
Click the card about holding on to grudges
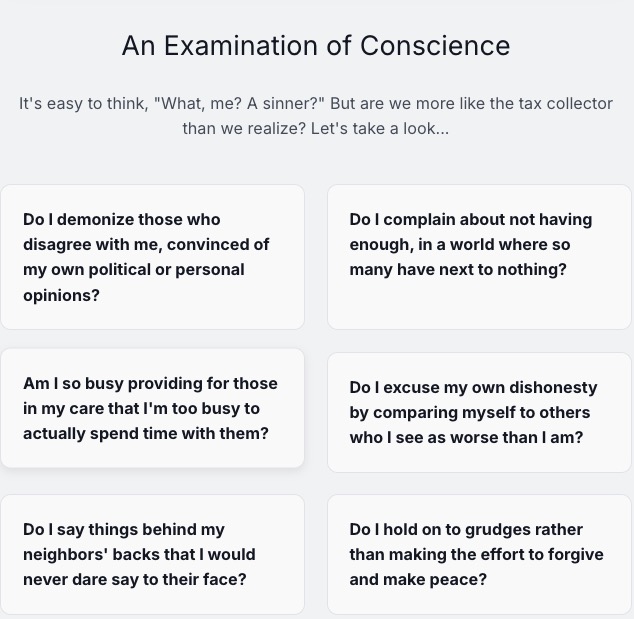(479, 554)
